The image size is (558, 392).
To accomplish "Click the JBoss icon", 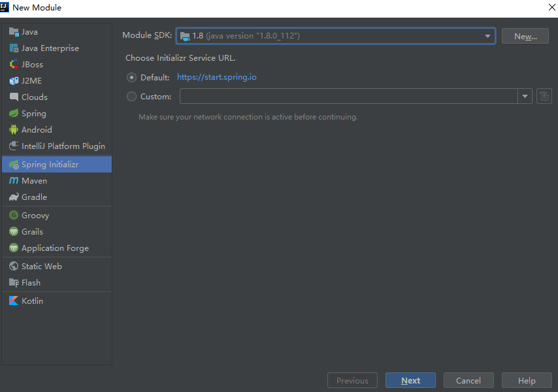I will tap(14, 65).
